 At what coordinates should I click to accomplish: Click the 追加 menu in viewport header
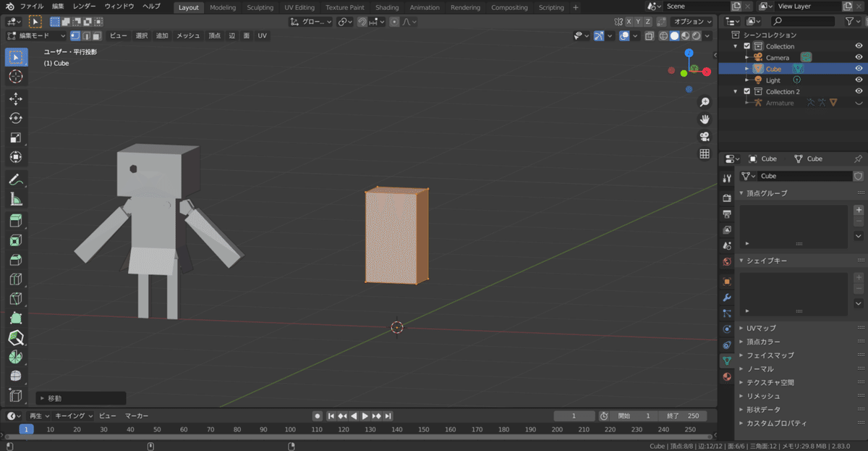coord(162,35)
